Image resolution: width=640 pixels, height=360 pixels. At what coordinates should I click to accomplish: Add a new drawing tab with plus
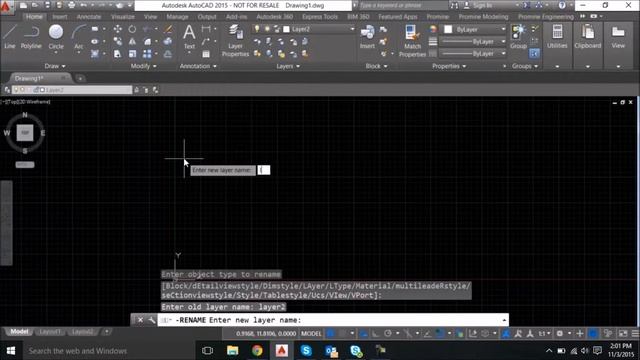coord(80,78)
